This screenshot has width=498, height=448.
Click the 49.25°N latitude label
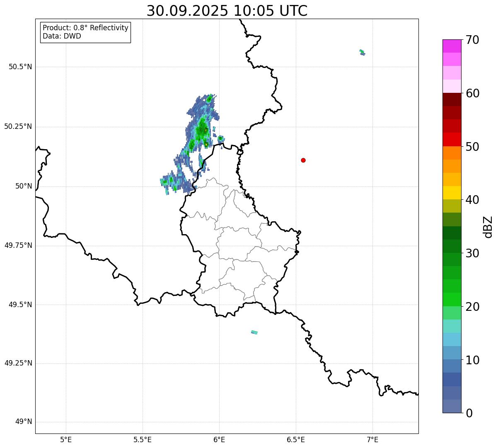click(18, 363)
